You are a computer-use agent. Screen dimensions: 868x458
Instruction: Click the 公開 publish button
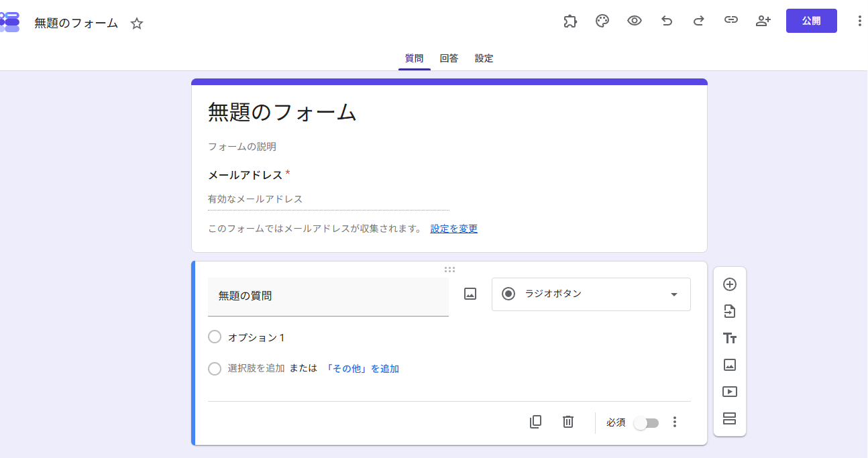[x=812, y=21]
